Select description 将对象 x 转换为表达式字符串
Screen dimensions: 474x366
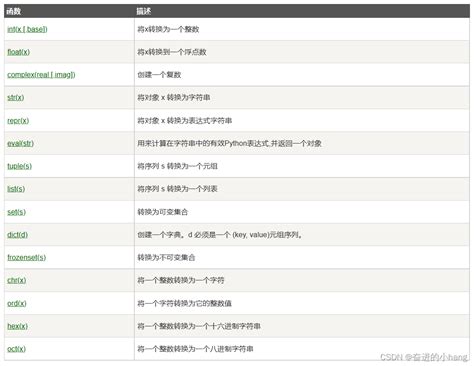(x=185, y=120)
